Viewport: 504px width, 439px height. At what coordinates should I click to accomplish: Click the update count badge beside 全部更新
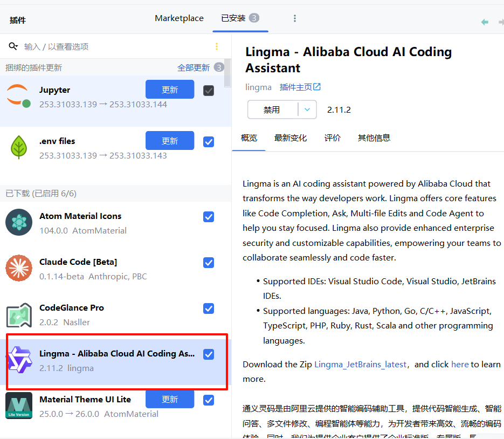click(x=219, y=67)
